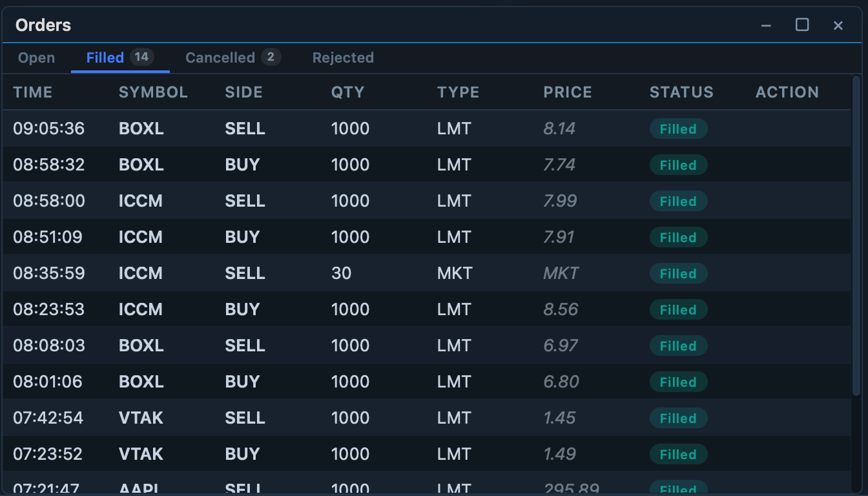Click VTAK symbol in 07:23:52 row

click(x=141, y=454)
